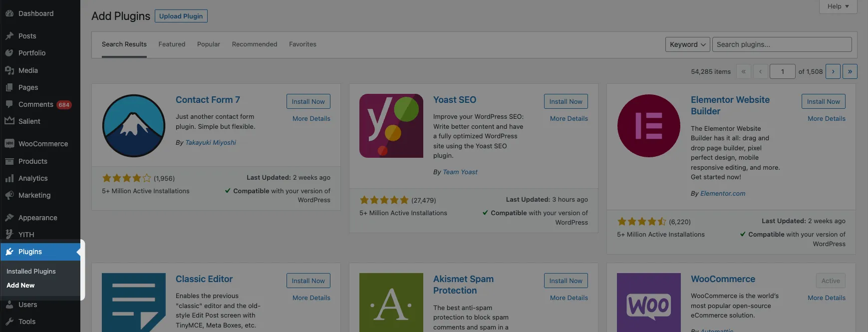Open More Details for WooCommerce plugin
Screen dimensions: 868x332
[x=827, y=298]
